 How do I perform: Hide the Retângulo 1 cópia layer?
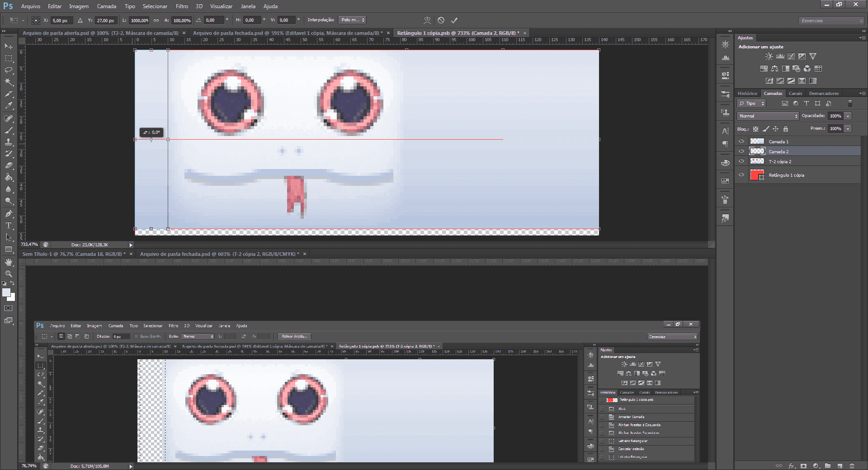[741, 175]
